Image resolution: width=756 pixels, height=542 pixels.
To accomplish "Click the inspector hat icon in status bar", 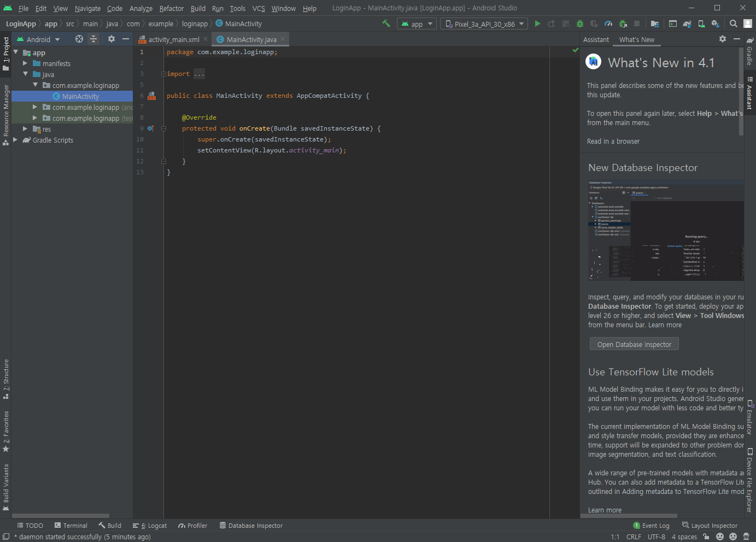I will coord(746,537).
